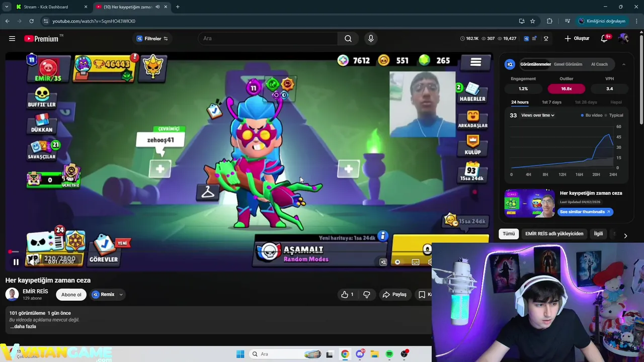Click the EMİR REİS channel avatar
The image size is (644, 362).
point(12,295)
